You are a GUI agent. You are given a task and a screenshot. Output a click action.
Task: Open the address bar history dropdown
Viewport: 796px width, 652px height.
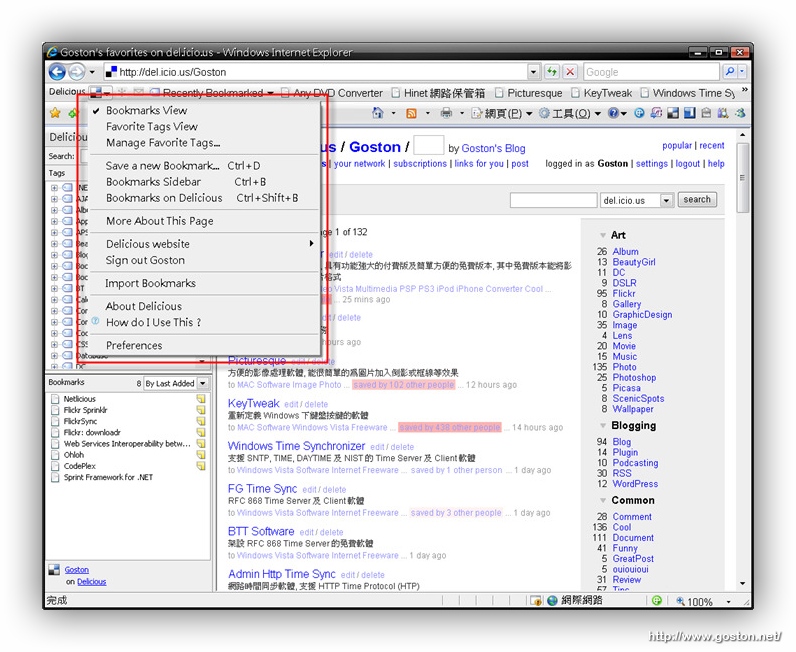[534, 72]
